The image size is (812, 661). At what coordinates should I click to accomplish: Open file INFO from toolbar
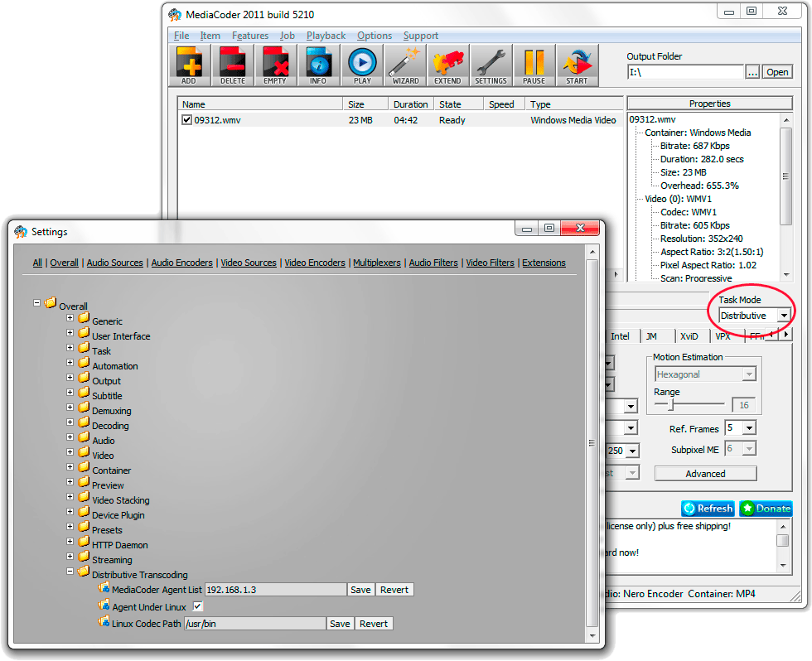coord(318,65)
